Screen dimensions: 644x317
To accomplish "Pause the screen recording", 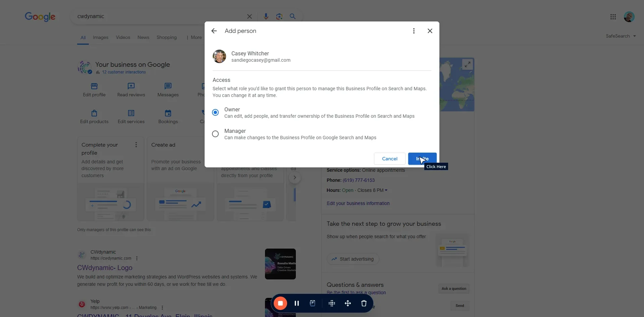I will pyautogui.click(x=297, y=303).
